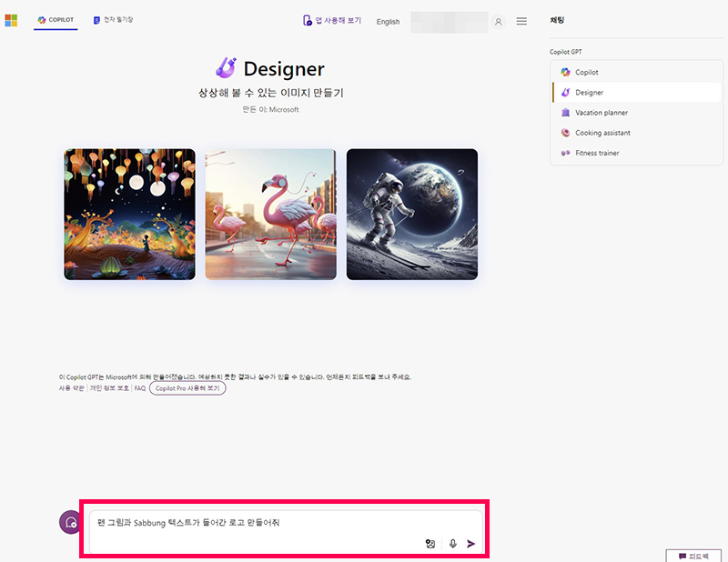Click the Copilot Pro 사용해 보기 button
Image resolution: width=728 pixels, height=562 pixels.
187,388
